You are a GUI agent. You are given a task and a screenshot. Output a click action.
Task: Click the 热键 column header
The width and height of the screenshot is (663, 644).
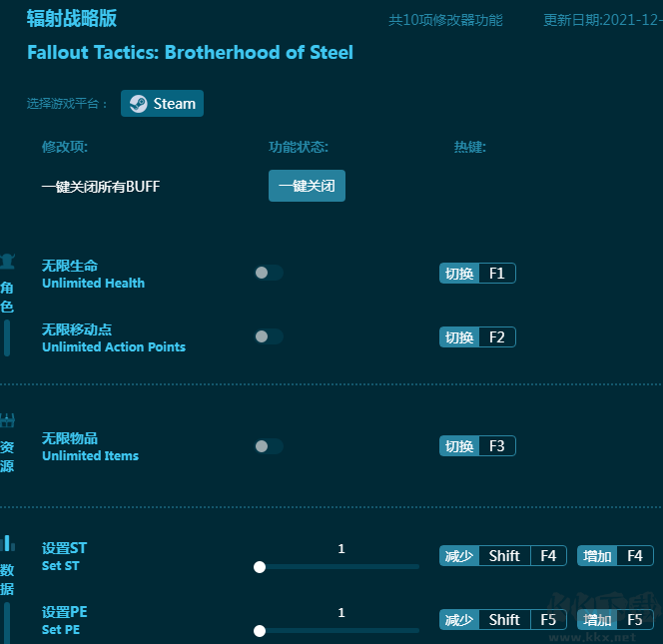469,147
